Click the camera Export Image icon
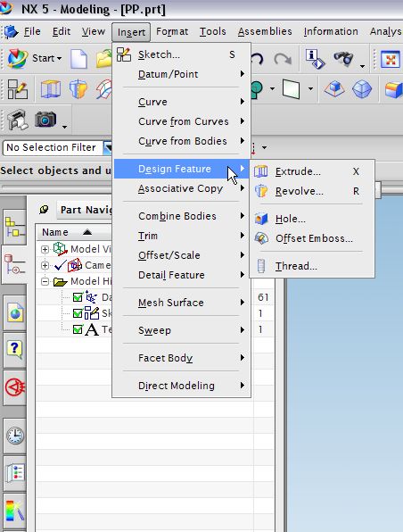 [x=45, y=120]
